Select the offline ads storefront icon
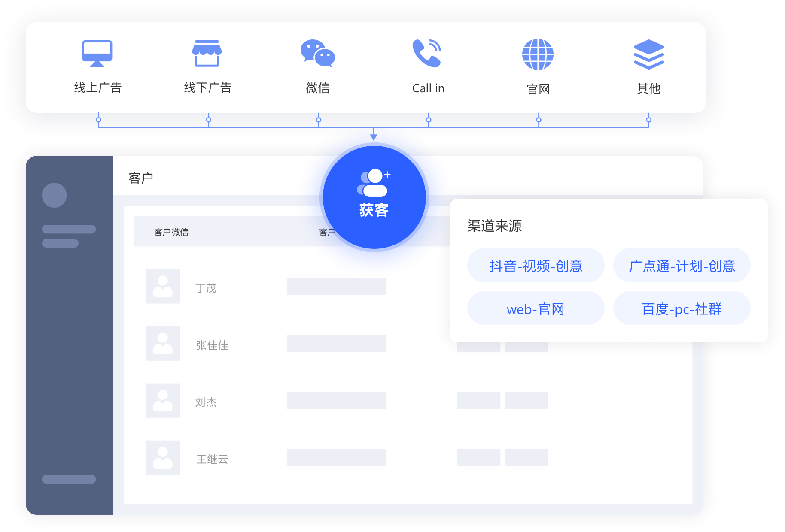 (207, 54)
